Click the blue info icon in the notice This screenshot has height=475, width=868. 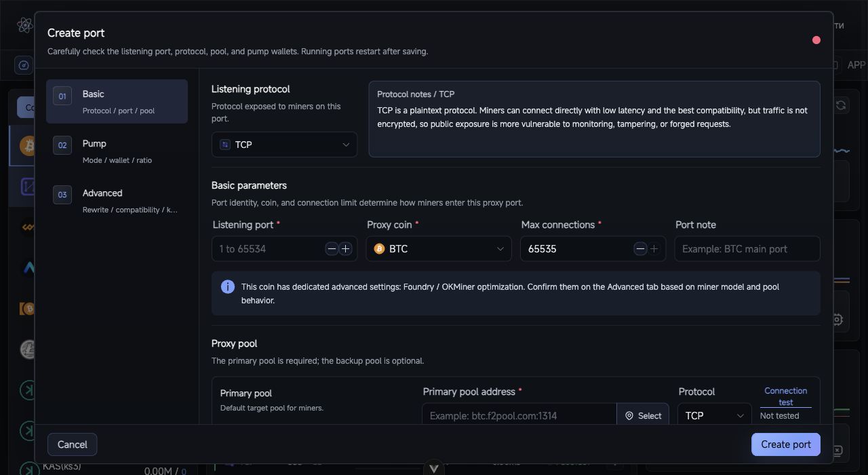coord(228,287)
